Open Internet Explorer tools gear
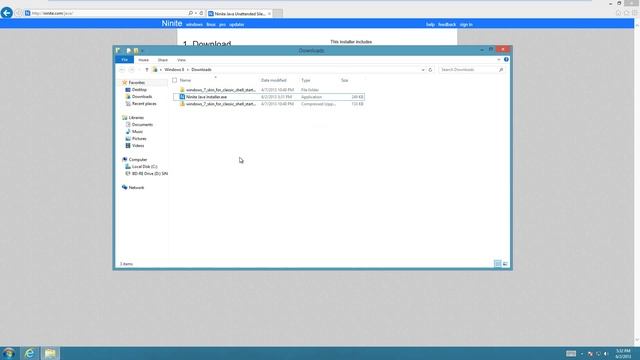640x360 pixels. click(x=634, y=13)
